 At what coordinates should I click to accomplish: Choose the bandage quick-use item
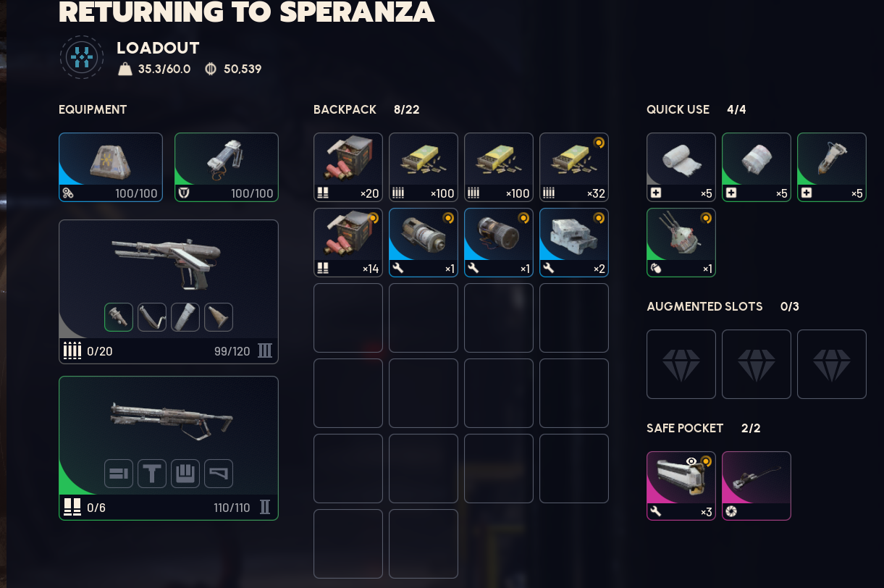point(681,167)
